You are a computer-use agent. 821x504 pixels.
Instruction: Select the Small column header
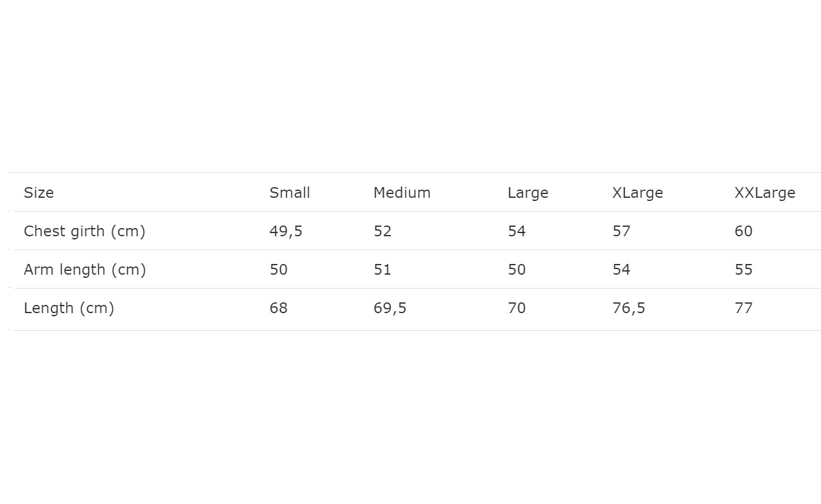(x=290, y=193)
